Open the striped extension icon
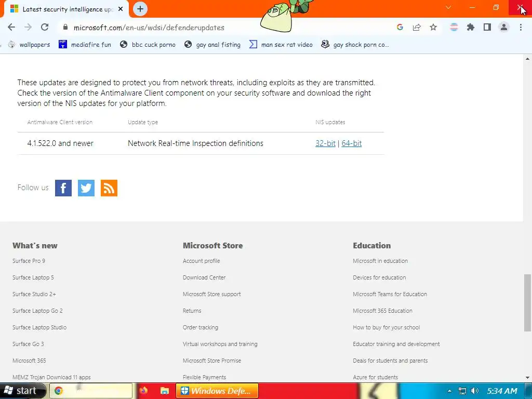Screen dimensions: 532x399 (x=454, y=28)
